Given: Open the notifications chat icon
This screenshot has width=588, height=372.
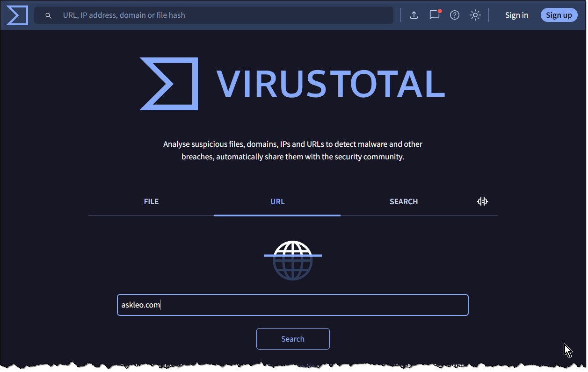Looking at the screenshot, I should coord(435,15).
